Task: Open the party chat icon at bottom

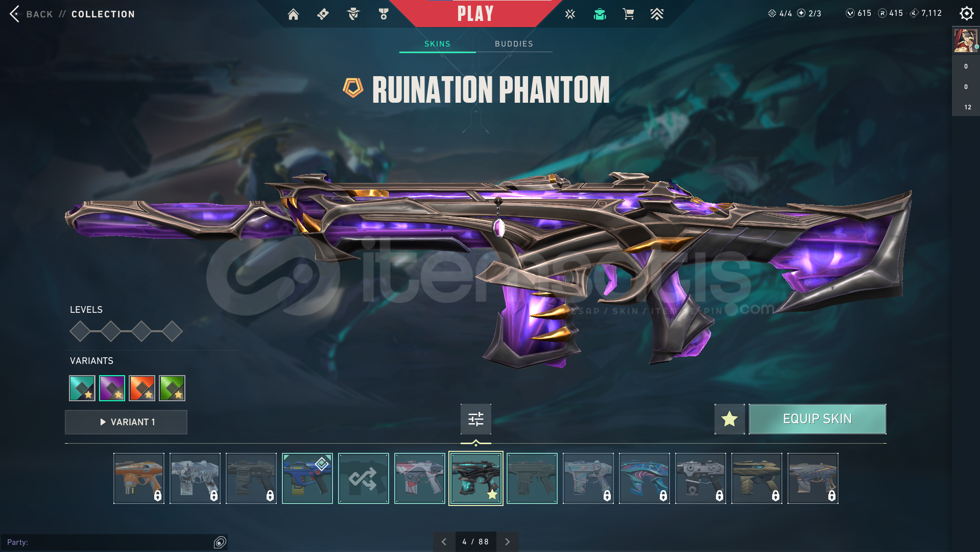Action: pos(220,542)
